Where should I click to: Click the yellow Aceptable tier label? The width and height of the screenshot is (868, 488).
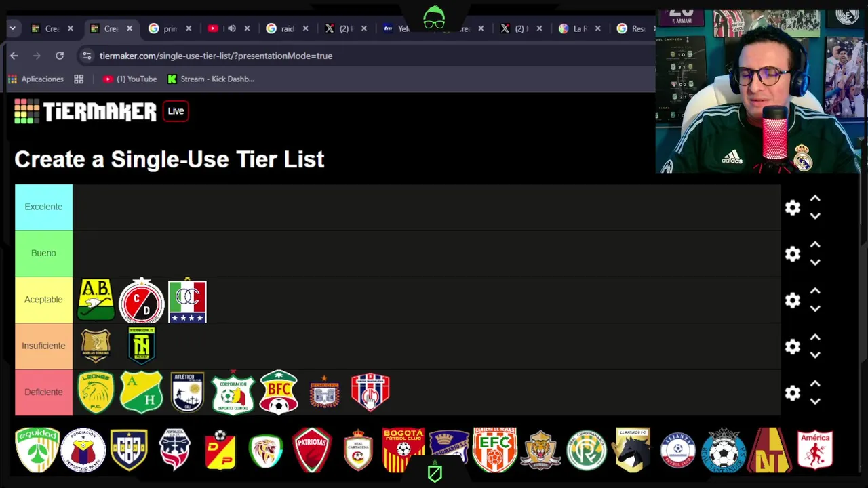click(43, 300)
